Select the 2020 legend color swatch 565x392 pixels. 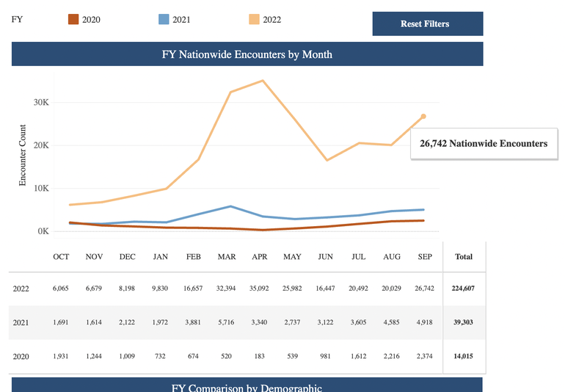pos(73,20)
